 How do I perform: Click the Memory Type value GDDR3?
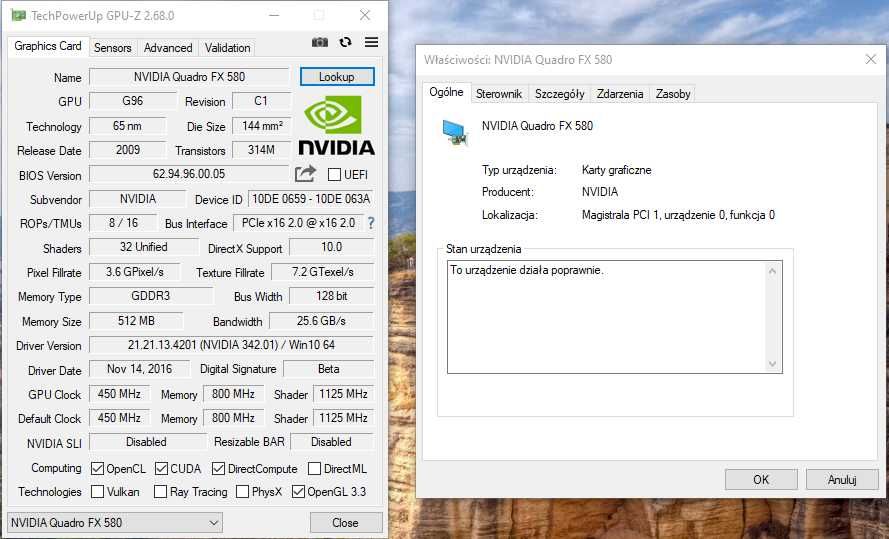click(x=151, y=296)
